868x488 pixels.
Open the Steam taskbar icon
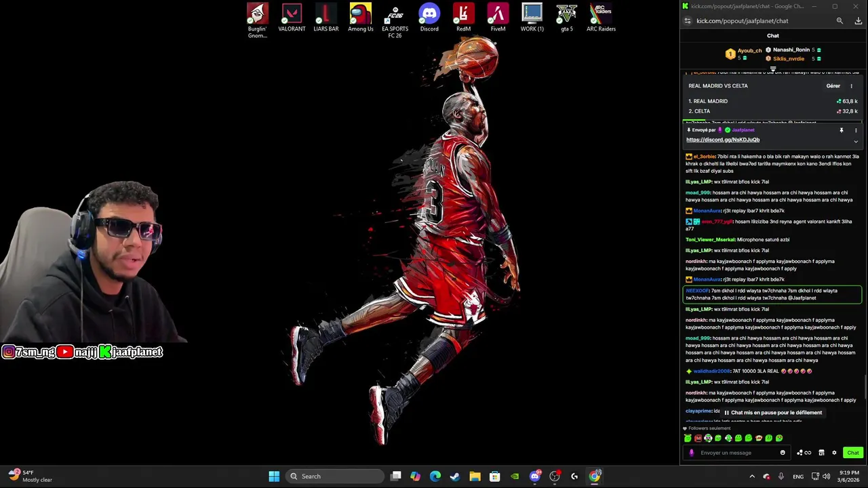coord(455,476)
